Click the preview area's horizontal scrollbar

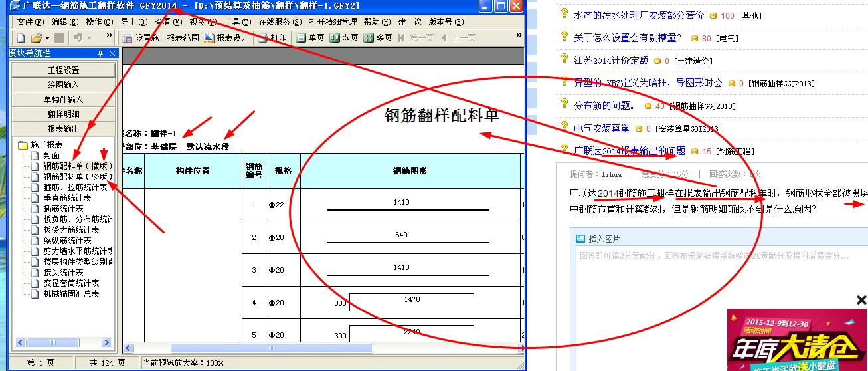point(323,348)
